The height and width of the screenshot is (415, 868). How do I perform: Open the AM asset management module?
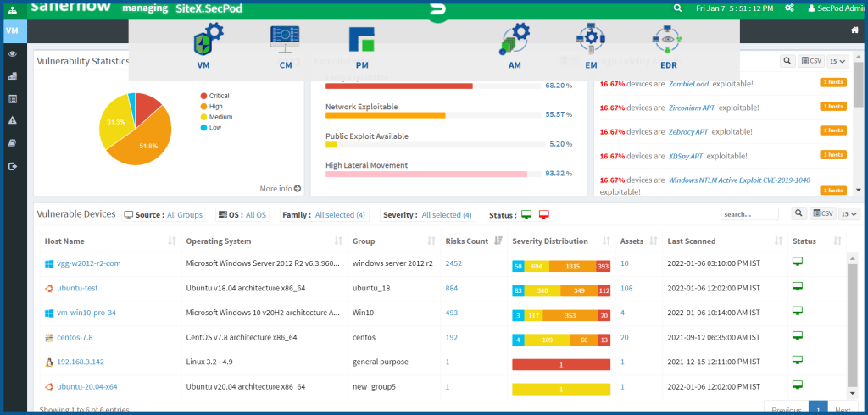point(515,41)
